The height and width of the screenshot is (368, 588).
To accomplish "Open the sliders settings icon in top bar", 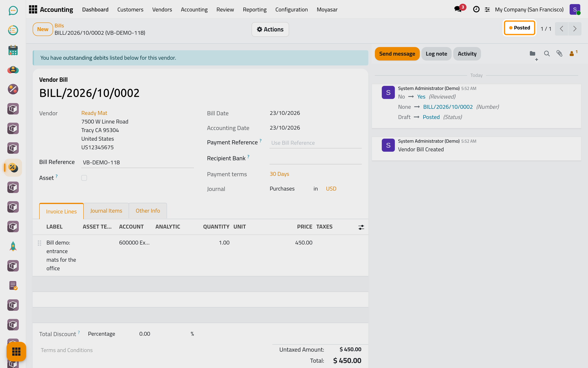I will point(487,10).
